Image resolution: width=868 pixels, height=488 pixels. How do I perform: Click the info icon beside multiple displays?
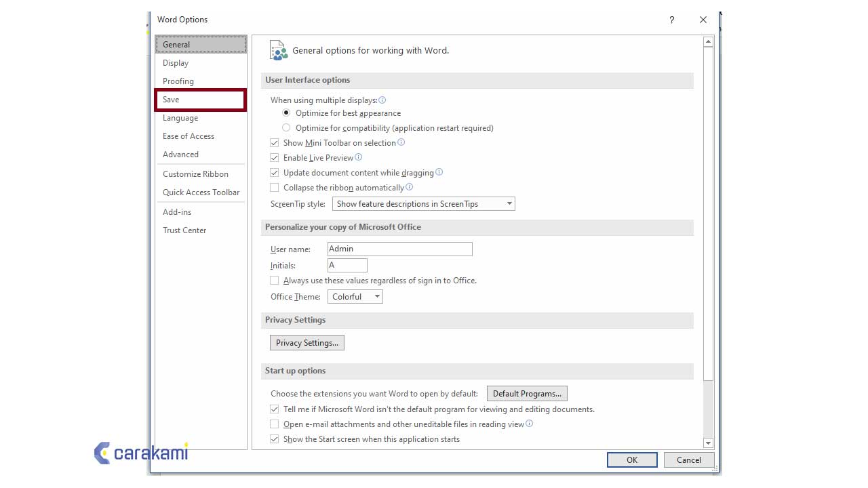pos(382,100)
